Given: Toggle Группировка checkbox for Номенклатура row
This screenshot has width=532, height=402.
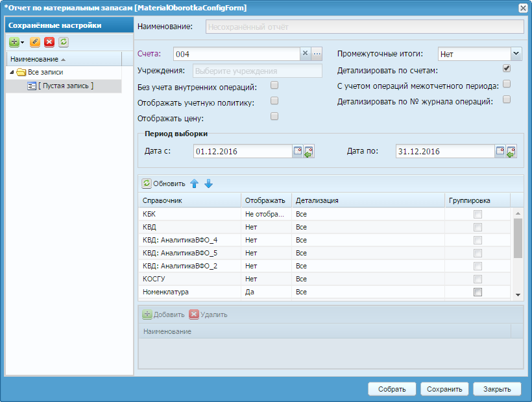Looking at the screenshot, I should 478,292.
